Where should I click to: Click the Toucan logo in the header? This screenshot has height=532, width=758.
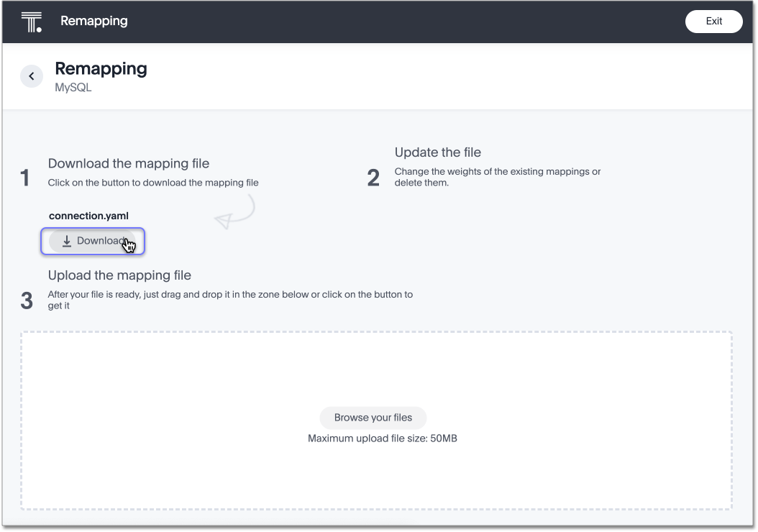point(29,21)
